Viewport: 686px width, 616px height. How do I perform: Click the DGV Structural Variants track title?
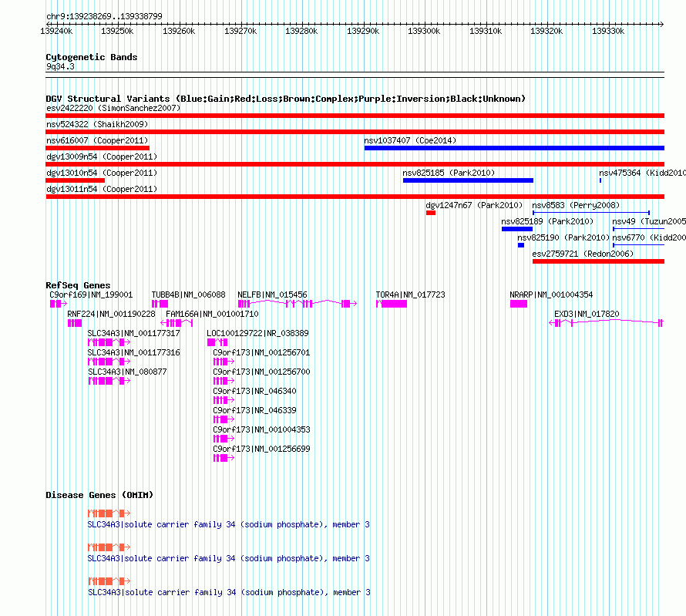(285, 99)
